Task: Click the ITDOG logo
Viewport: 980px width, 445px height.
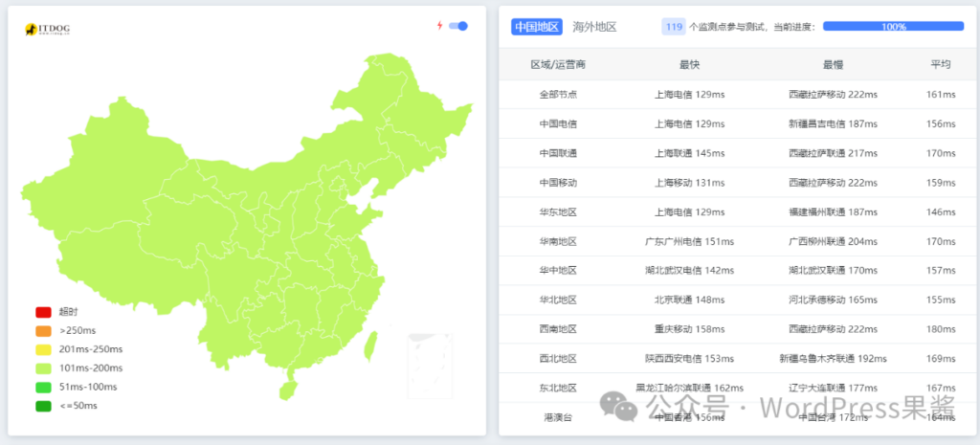Action: click(48, 29)
